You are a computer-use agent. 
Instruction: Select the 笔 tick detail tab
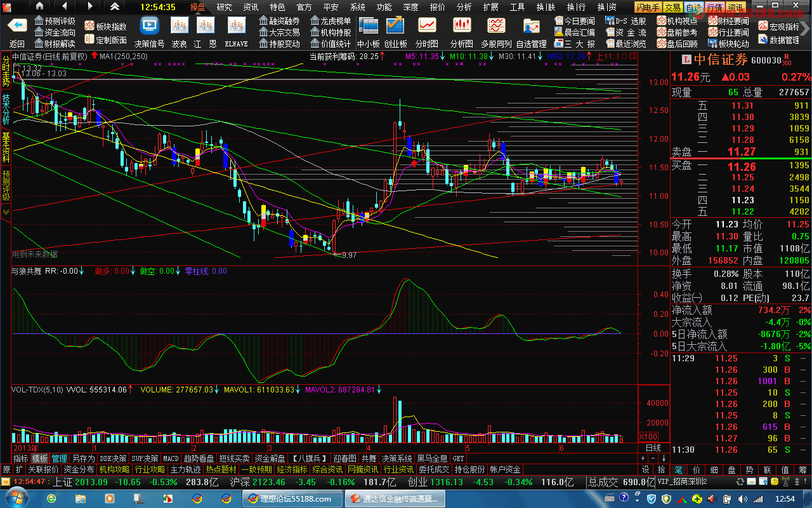[x=678, y=469]
